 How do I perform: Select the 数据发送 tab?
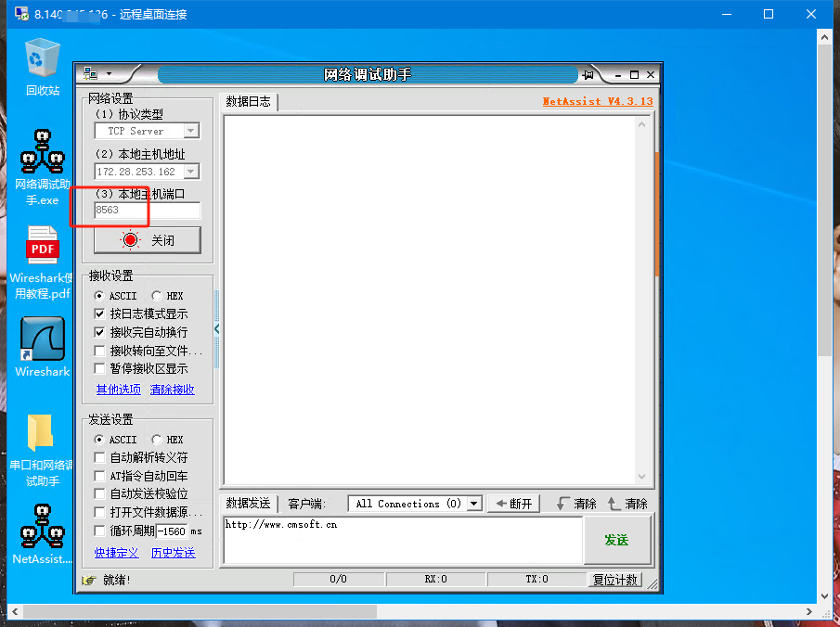249,504
